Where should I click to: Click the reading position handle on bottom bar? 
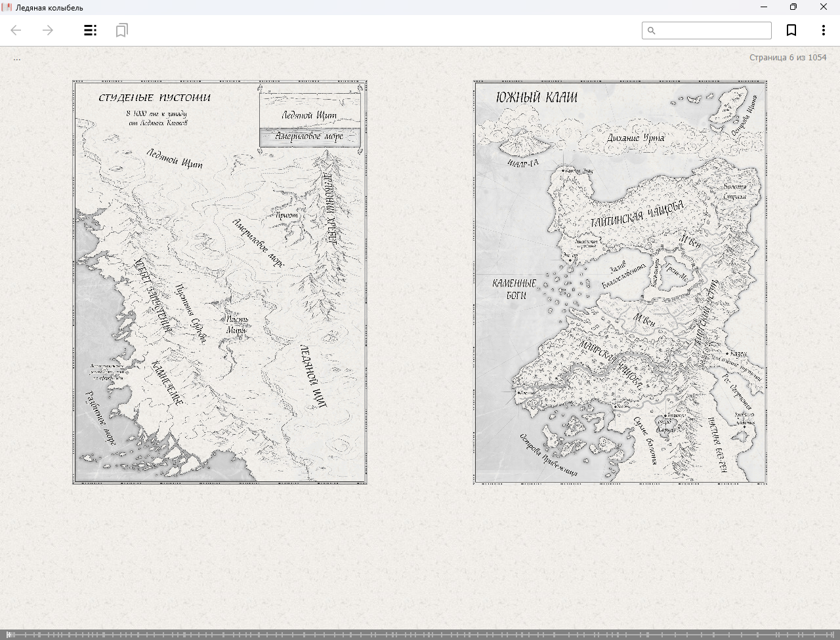(x=9, y=635)
